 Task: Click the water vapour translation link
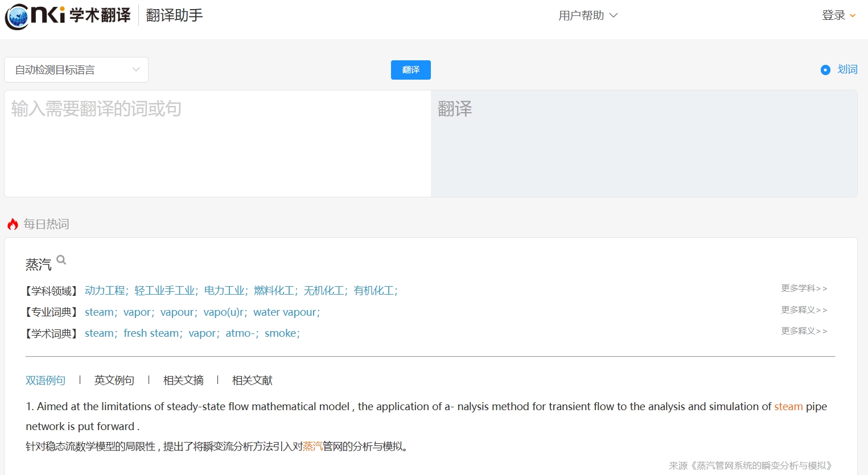(285, 312)
